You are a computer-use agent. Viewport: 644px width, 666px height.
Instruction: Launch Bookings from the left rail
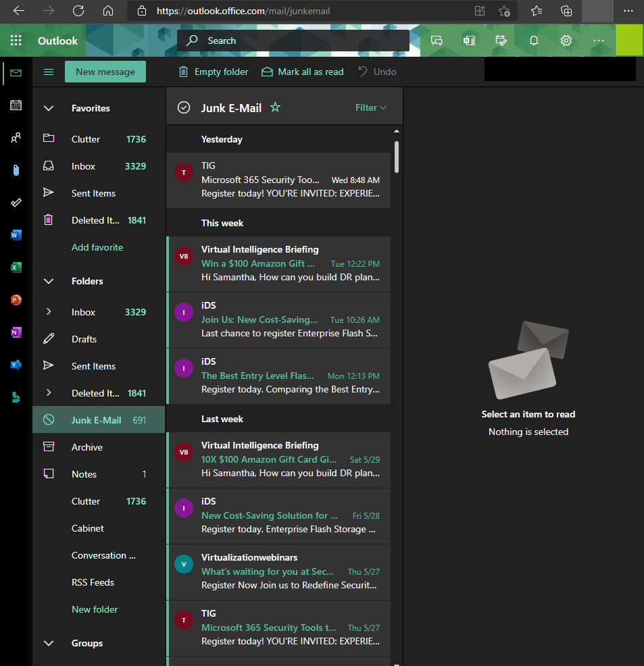[16, 397]
